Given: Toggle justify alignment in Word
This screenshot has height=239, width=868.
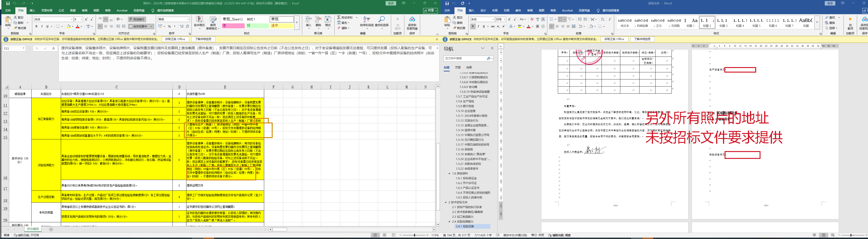Looking at the screenshot, I should [x=568, y=26].
